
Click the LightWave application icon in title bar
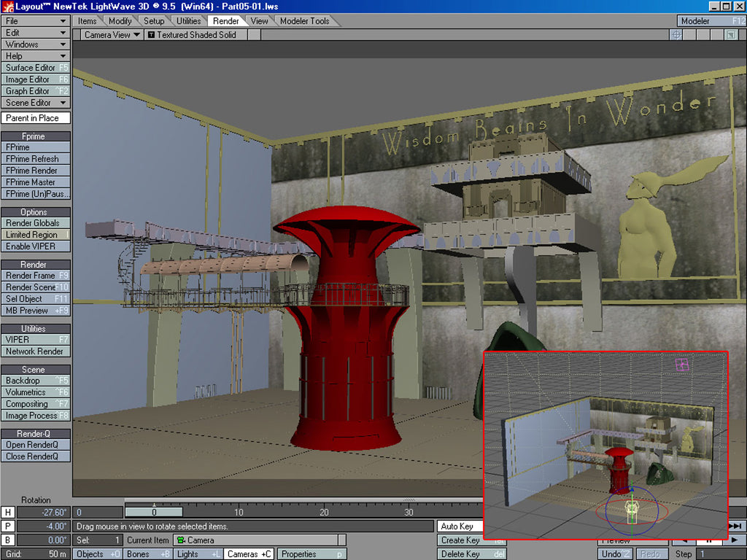[x=7, y=6]
